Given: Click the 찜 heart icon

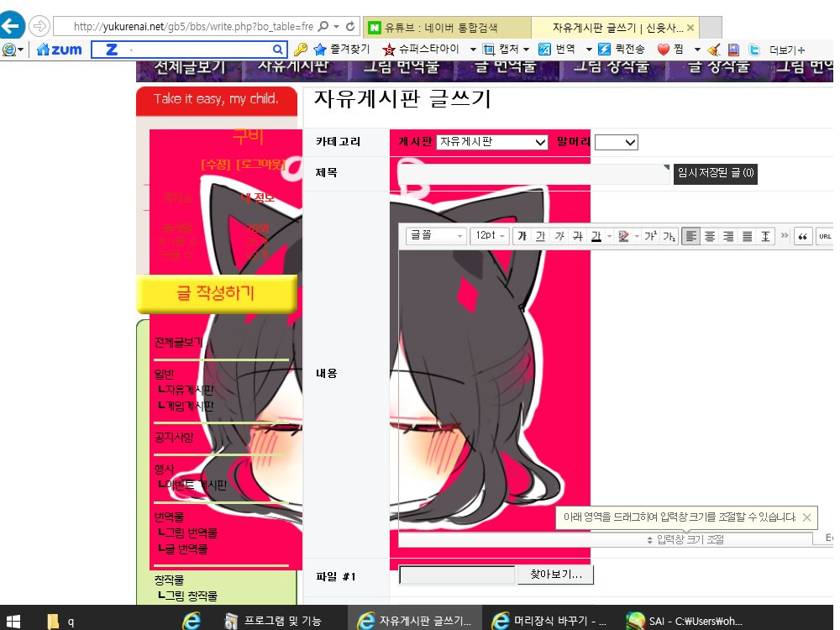Looking at the screenshot, I should (664, 50).
